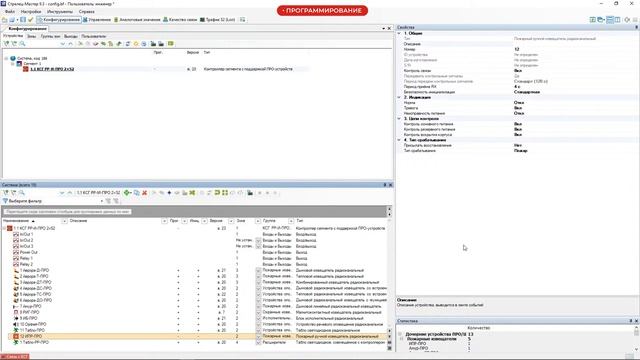
Task: Click the copy device icon beside add button
Action: [137, 193]
